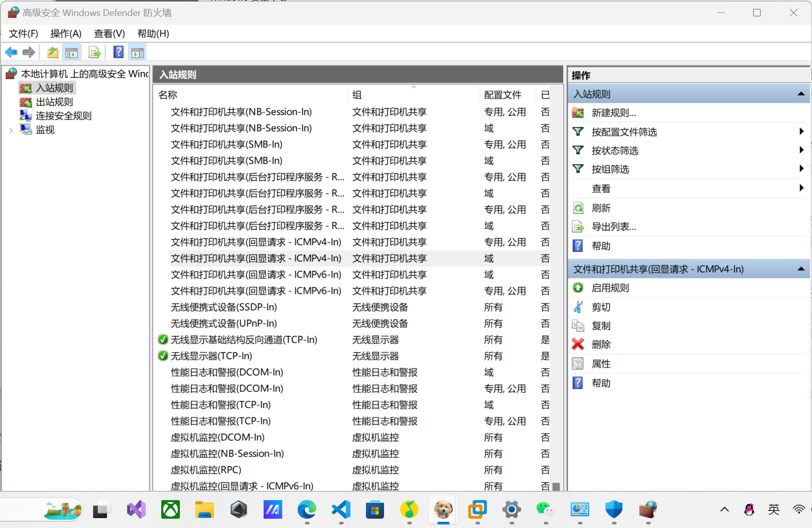
Task: Open Microsoft Store from the taskbar
Action: coord(375,510)
